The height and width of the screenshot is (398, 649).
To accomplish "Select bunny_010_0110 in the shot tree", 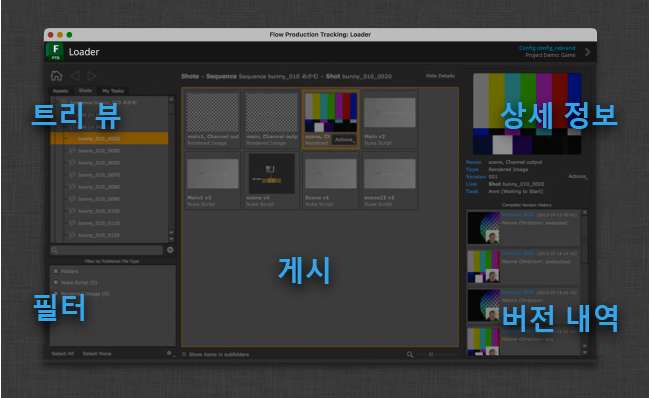I will tap(99, 223).
